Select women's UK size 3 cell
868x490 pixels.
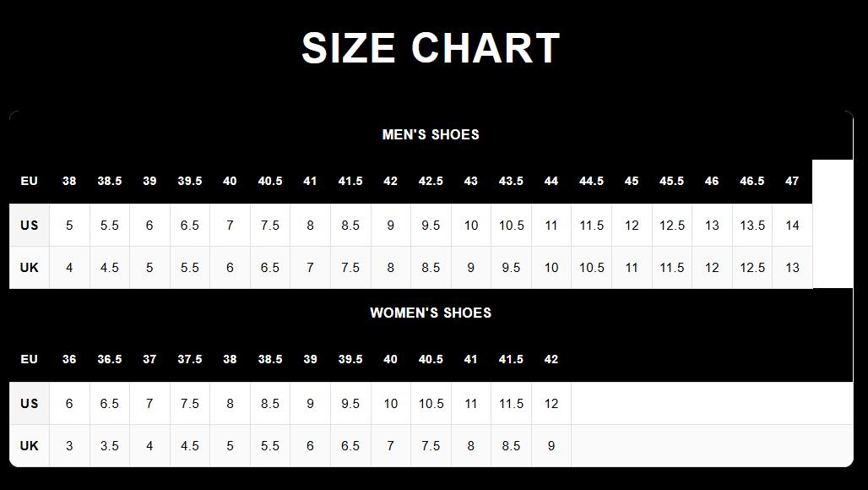[69, 446]
